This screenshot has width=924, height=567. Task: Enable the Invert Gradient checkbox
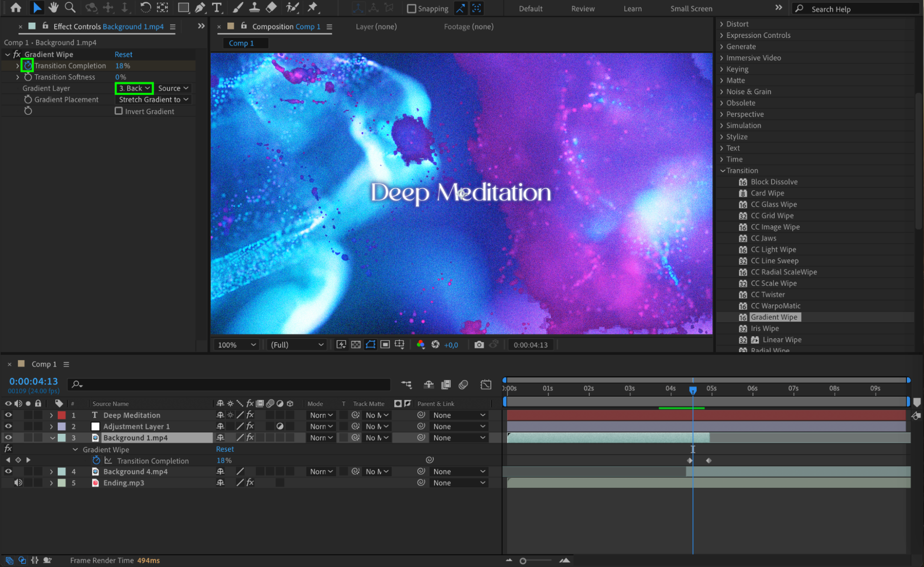pyautogui.click(x=119, y=111)
